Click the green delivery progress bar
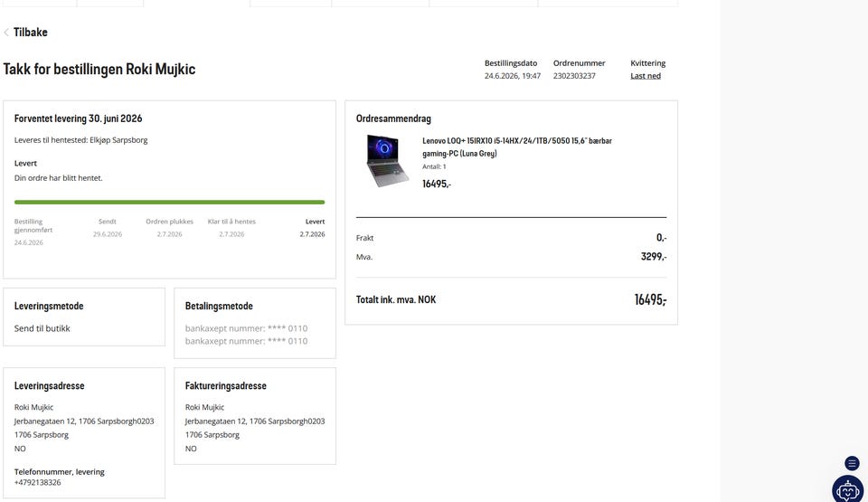868x502 pixels. [x=169, y=203]
